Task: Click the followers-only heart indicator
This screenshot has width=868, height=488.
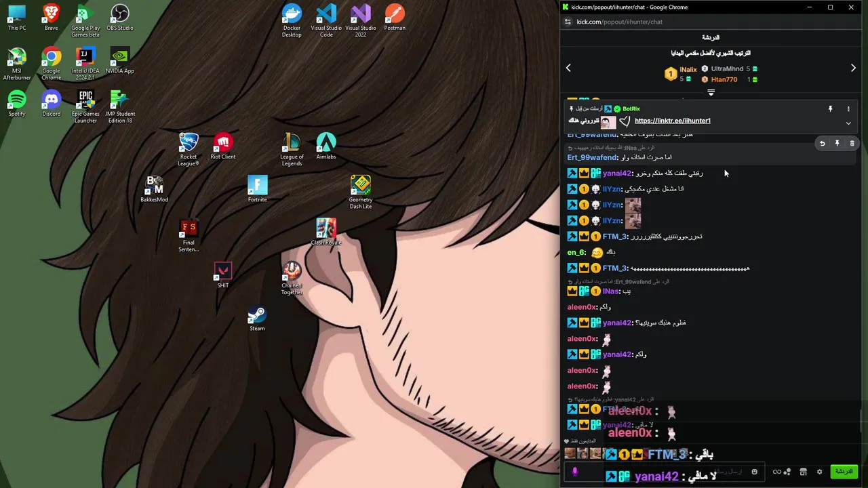Action: pos(566,441)
